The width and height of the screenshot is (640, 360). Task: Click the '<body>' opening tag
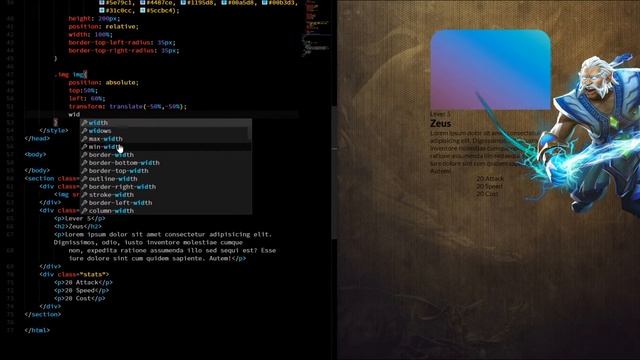click(x=36, y=155)
